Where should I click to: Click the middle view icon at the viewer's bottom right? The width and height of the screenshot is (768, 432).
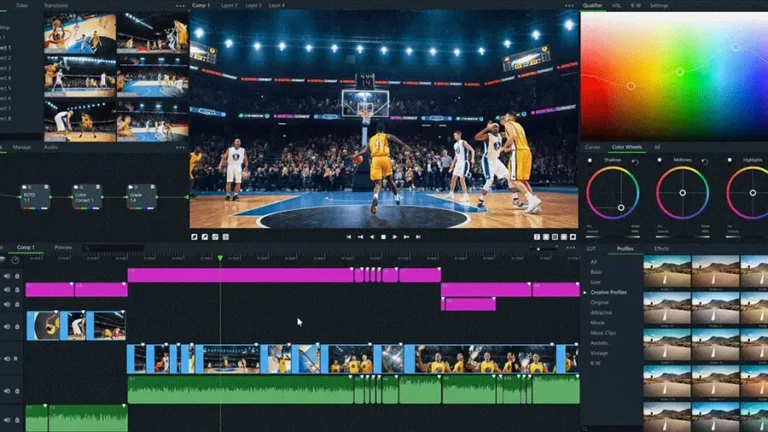pyautogui.click(x=555, y=237)
